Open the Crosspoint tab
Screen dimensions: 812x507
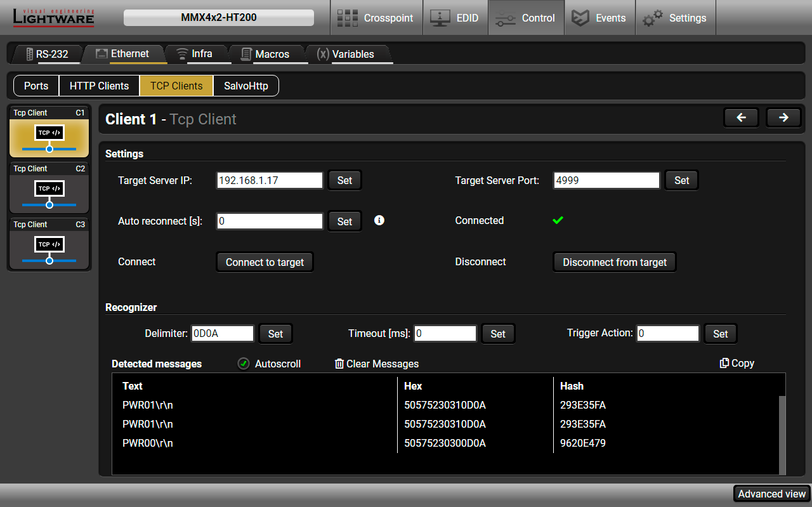coord(376,18)
